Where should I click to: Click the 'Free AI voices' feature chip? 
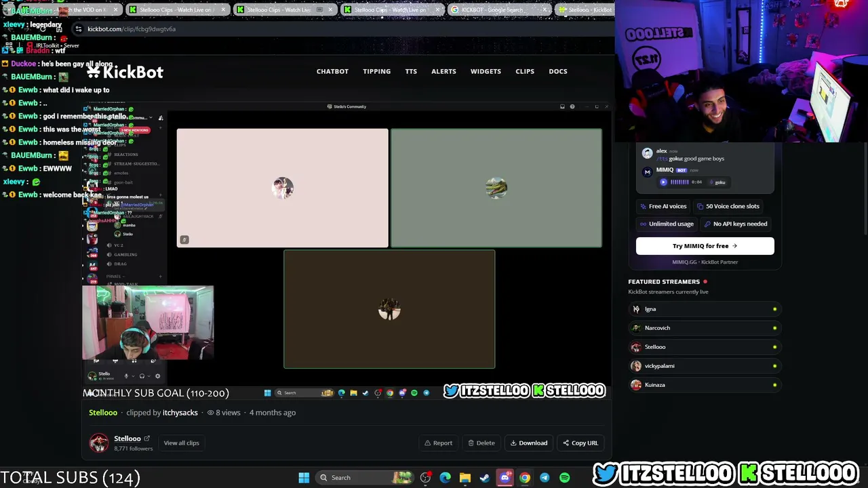tap(663, 206)
